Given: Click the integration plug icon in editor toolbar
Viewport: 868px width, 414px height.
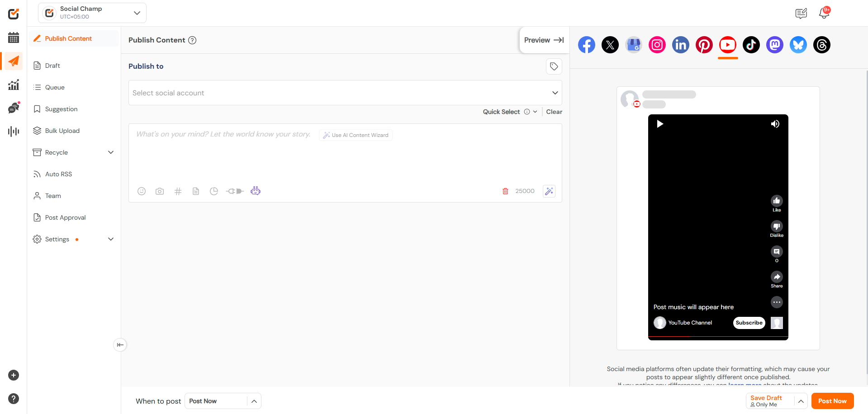Looking at the screenshot, I should (235, 191).
